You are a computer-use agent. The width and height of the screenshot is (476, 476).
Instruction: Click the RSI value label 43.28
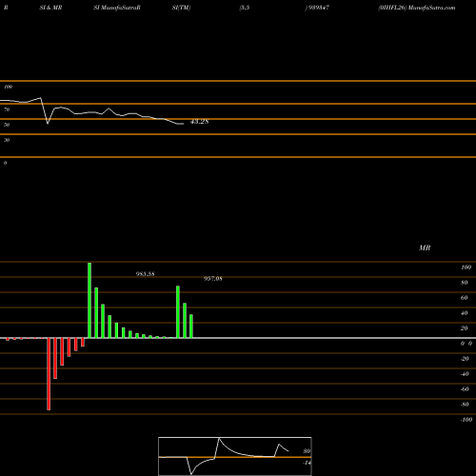[x=199, y=122]
